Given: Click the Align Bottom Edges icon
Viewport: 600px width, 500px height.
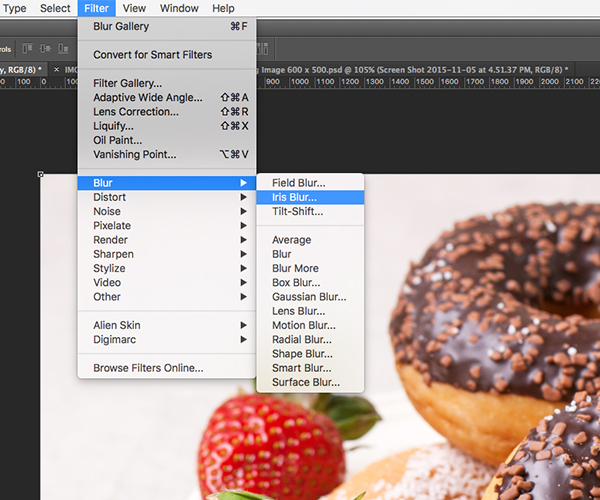Looking at the screenshot, I should coord(63,49).
